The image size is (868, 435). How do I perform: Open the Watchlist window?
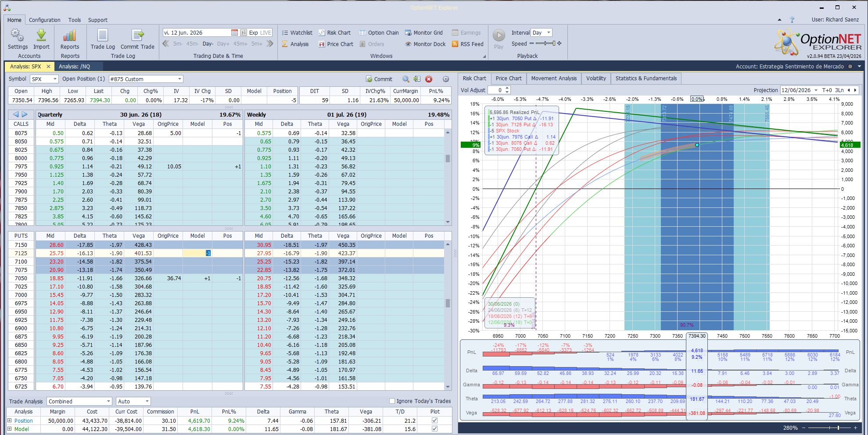tap(297, 32)
